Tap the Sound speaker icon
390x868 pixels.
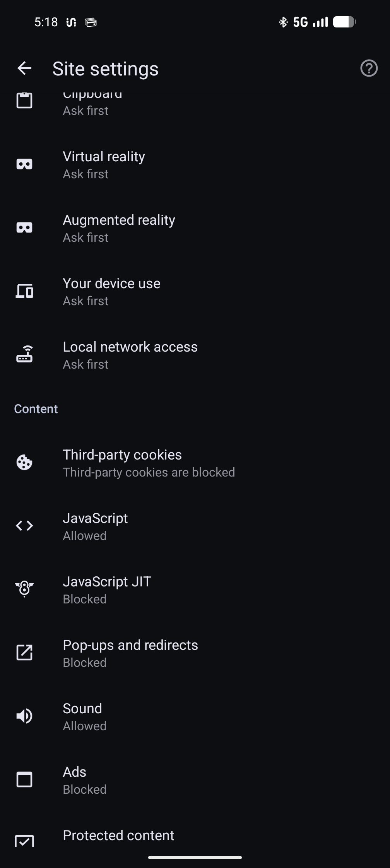[24, 716]
